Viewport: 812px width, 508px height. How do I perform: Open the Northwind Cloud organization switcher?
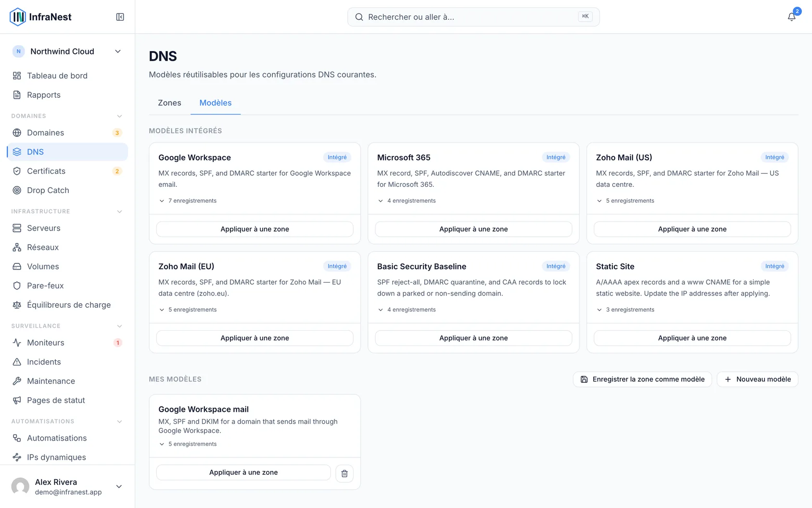pyautogui.click(x=67, y=52)
